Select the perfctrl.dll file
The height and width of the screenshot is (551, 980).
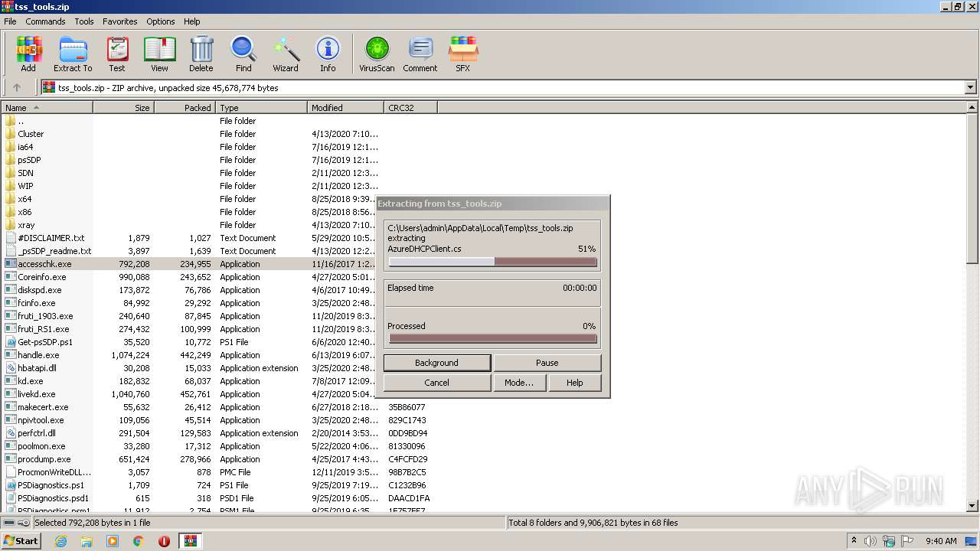coord(37,433)
